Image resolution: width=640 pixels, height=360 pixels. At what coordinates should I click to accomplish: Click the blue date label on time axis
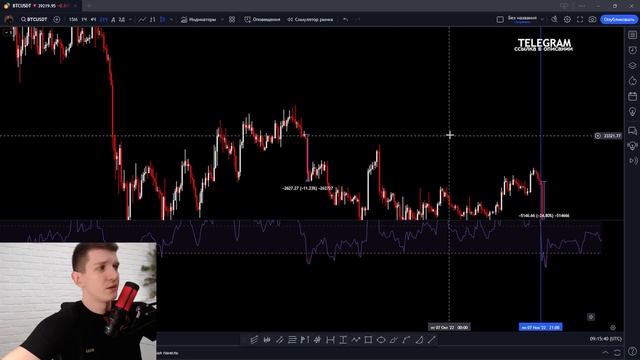coord(540,327)
